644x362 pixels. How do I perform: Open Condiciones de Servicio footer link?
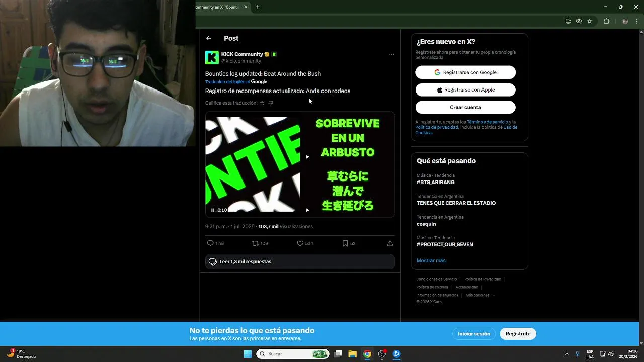click(436, 279)
